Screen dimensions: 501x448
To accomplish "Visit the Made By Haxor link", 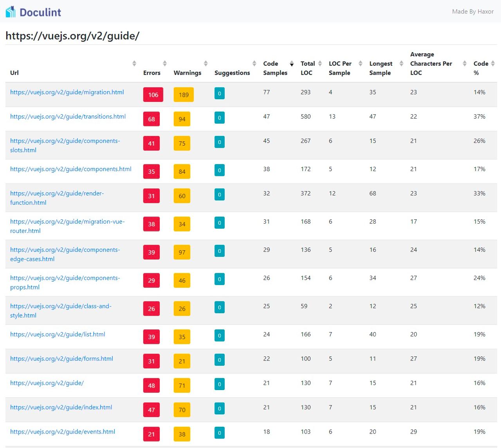I will coord(472,12).
